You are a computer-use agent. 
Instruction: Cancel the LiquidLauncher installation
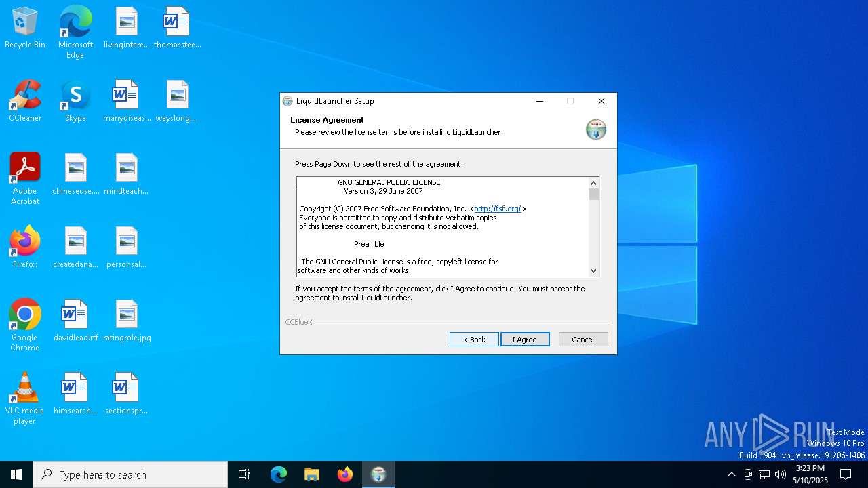(x=583, y=339)
